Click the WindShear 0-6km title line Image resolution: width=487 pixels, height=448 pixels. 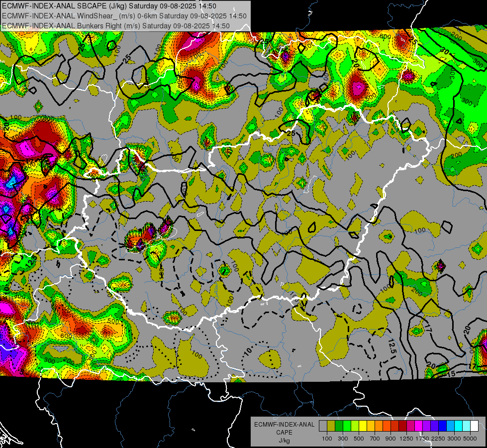tap(124, 16)
